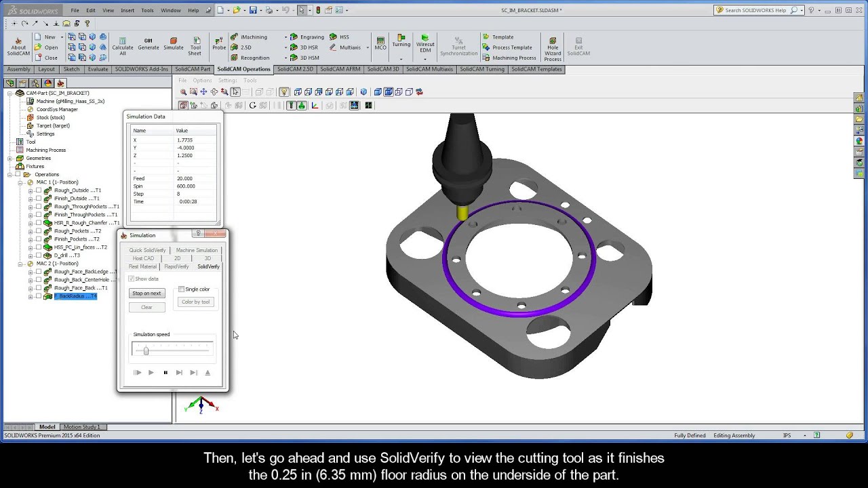Expand the iRough_ThroughPockets operation
This screenshot has width=868, height=488.
coord(31,207)
